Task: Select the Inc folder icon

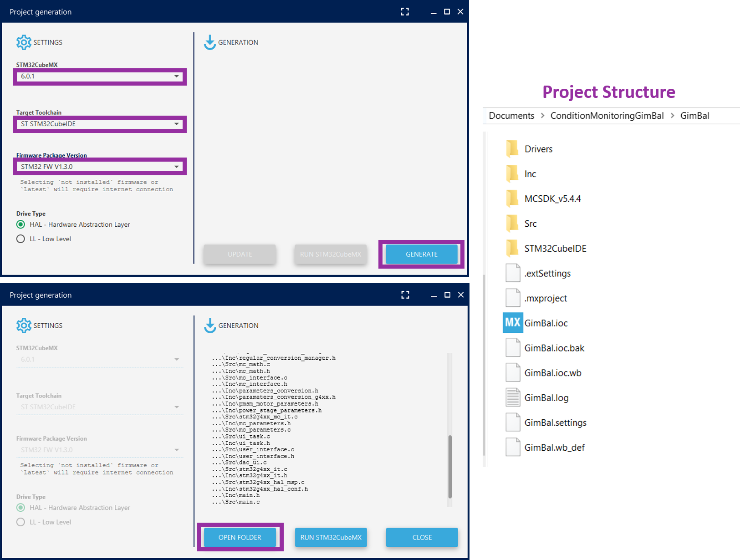Action: click(x=512, y=173)
